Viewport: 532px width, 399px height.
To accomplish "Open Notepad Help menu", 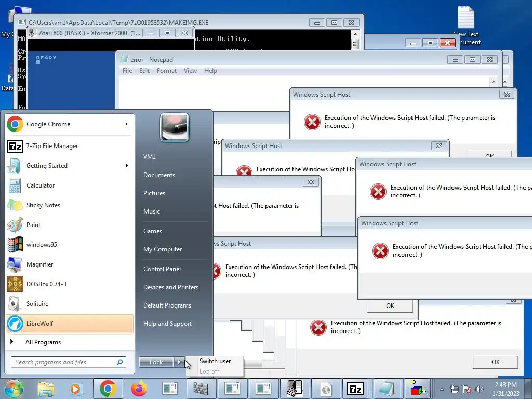I will (210, 71).
